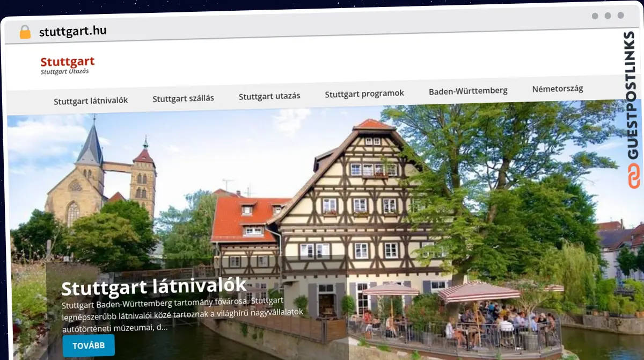Click the church towers in hero image
Screen dimensions: 644x360
click(101, 172)
